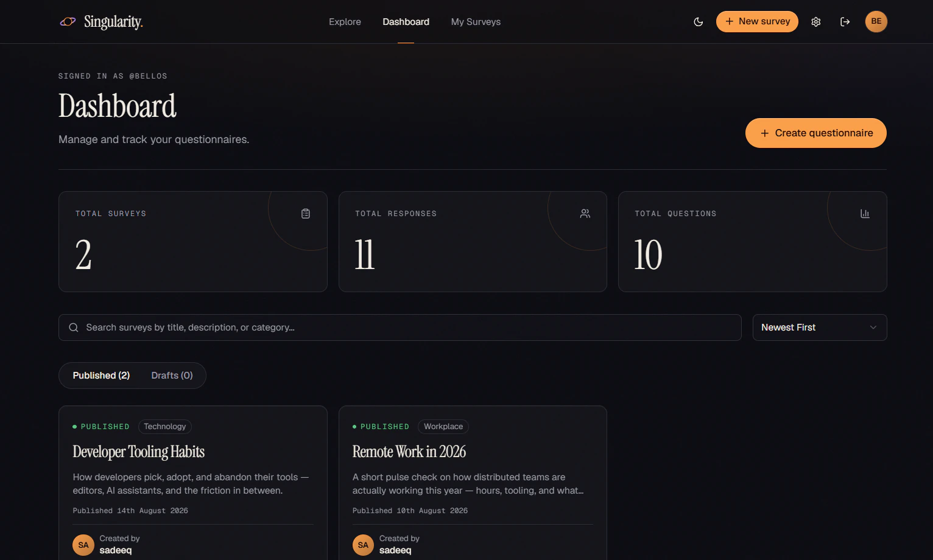Click the Developer Tooling Habits description text
Viewport: 933px width, 560px height.
pyautogui.click(x=191, y=484)
